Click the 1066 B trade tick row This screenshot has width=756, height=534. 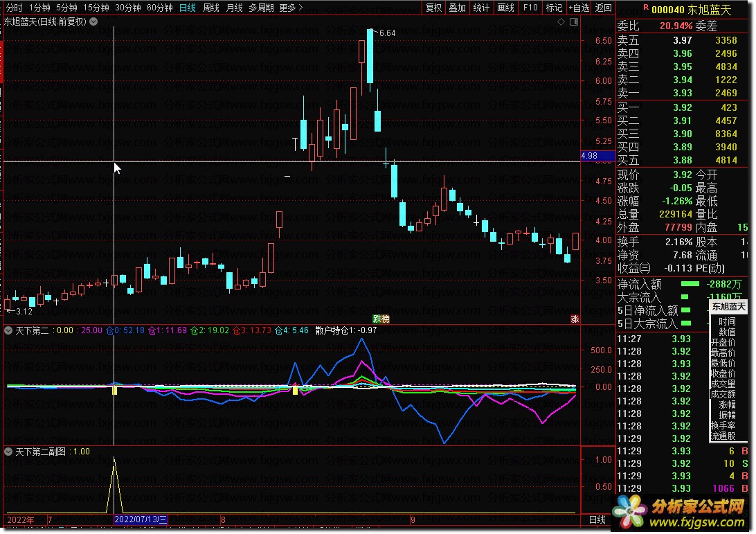click(683, 488)
